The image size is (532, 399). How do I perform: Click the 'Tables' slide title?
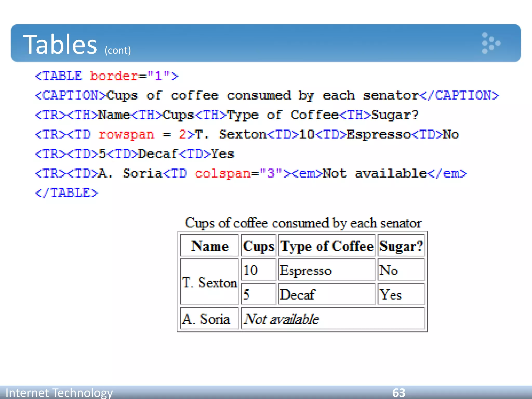(60, 44)
